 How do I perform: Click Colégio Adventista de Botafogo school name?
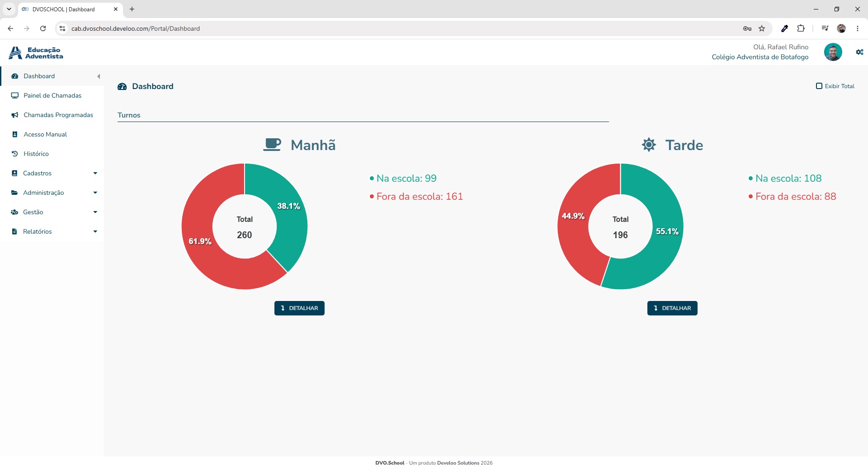point(760,57)
